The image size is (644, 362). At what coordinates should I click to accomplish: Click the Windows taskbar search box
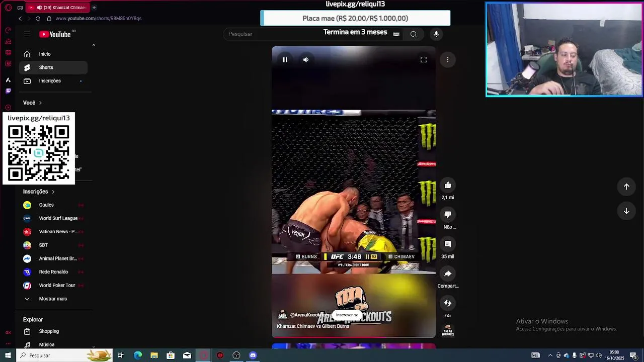65,355
